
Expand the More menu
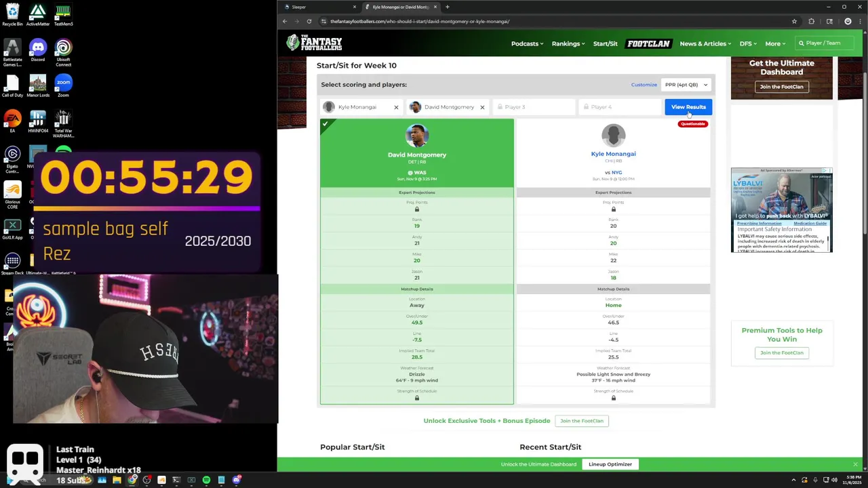775,43
